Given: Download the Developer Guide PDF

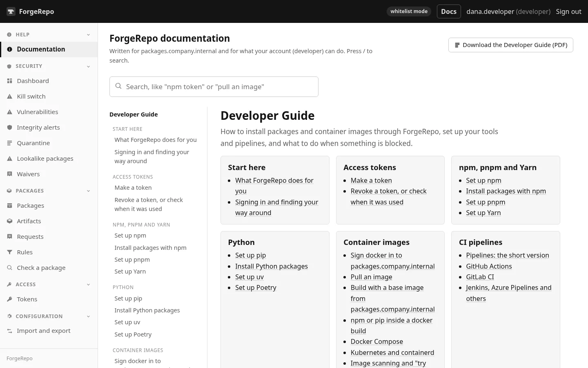Looking at the screenshot, I should click(x=510, y=45).
